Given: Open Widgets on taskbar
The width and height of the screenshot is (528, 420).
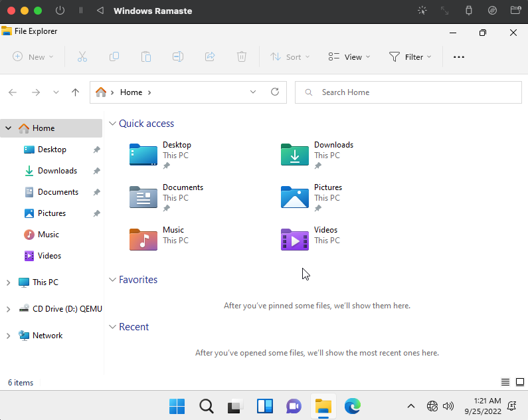Looking at the screenshot, I should pyautogui.click(x=265, y=406).
